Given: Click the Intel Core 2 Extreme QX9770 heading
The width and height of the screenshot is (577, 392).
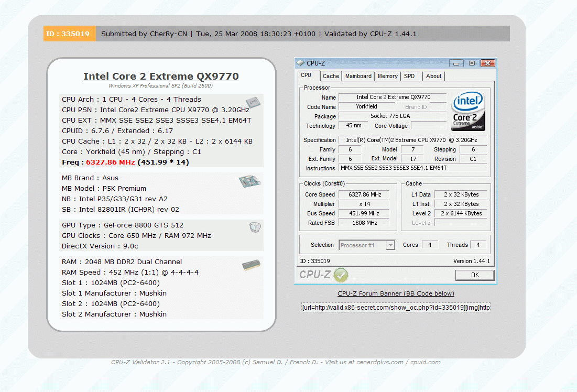Looking at the screenshot, I should (161, 76).
